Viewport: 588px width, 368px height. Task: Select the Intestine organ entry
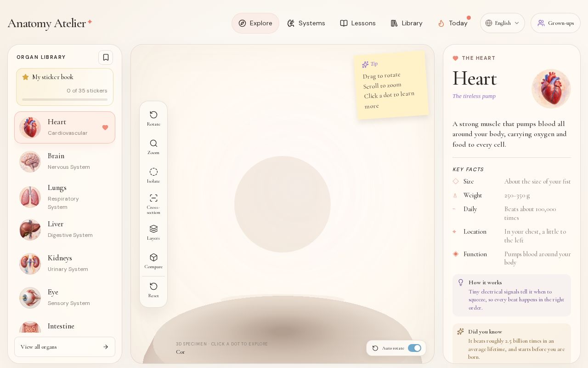click(65, 327)
